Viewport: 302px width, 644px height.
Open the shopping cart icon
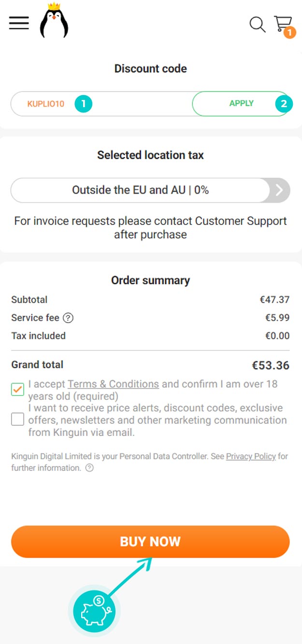[x=283, y=23]
